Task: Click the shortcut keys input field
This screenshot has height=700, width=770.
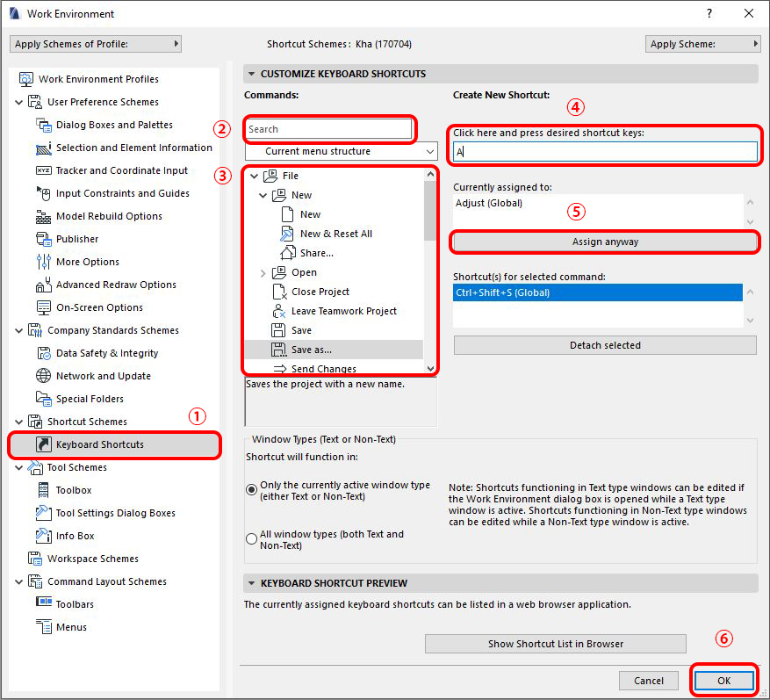Action: tap(605, 152)
